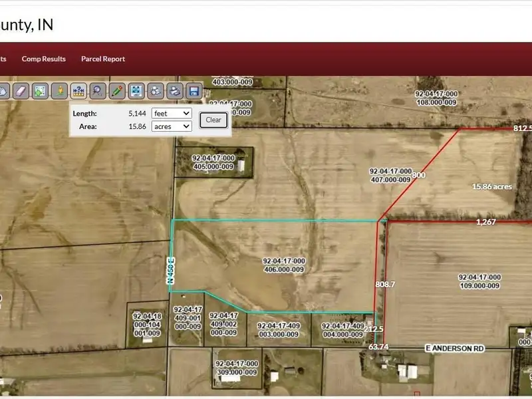Click the print map icon
Image resolution: width=532 pixels, height=399 pixels.
(175, 90)
